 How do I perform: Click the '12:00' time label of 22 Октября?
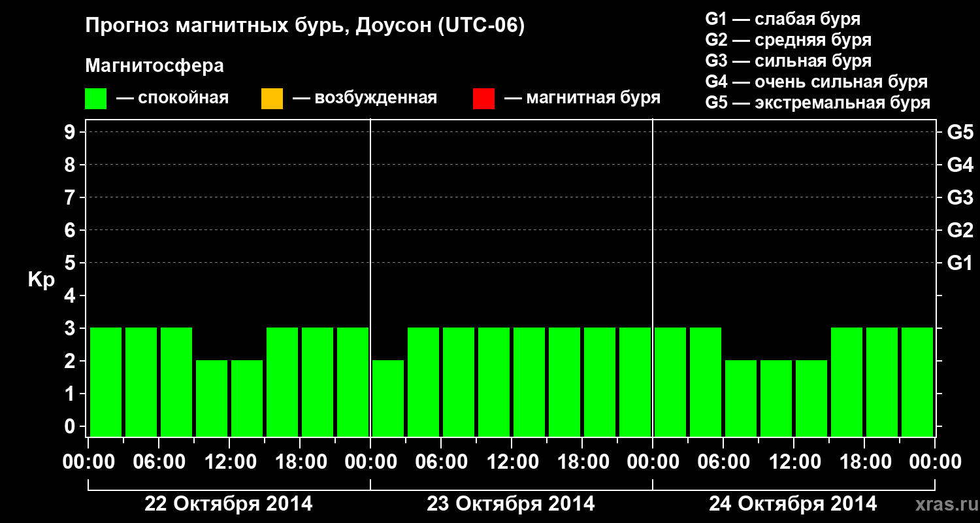[229, 462]
